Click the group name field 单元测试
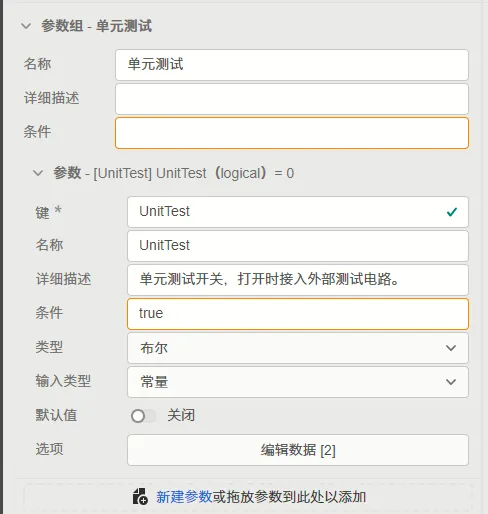 point(292,65)
